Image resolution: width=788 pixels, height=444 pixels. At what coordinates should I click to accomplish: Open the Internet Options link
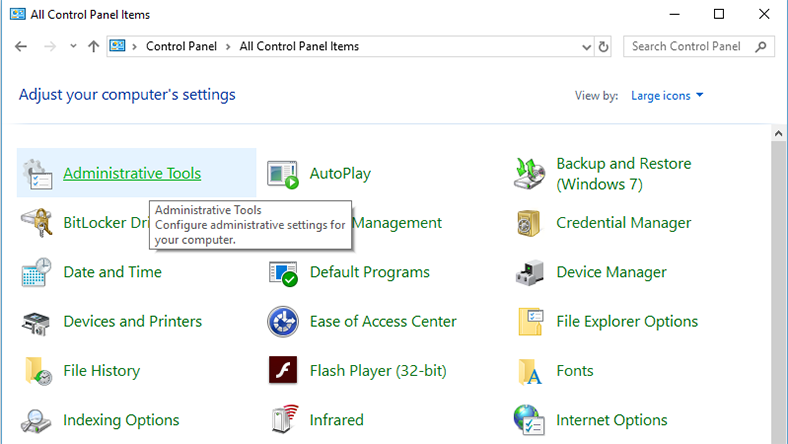pos(612,420)
